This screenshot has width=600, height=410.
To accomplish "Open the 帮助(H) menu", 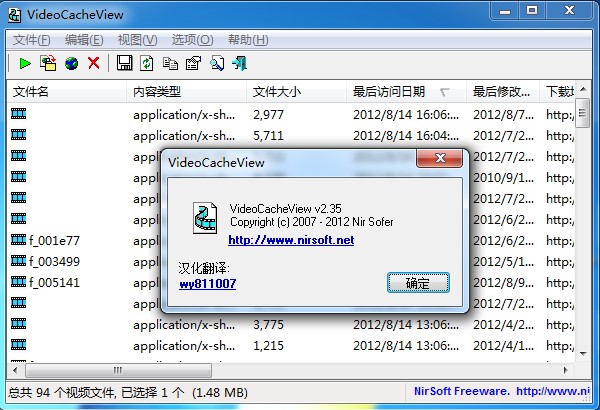I will click(x=248, y=40).
